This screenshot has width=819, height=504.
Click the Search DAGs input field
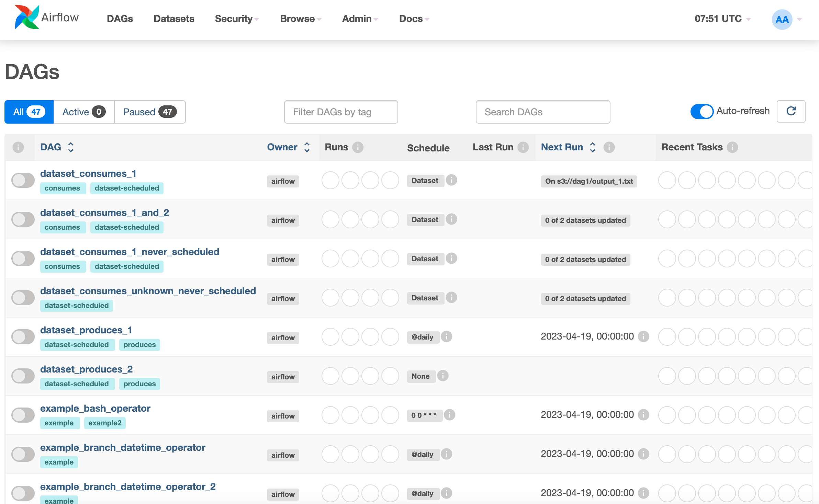543,112
